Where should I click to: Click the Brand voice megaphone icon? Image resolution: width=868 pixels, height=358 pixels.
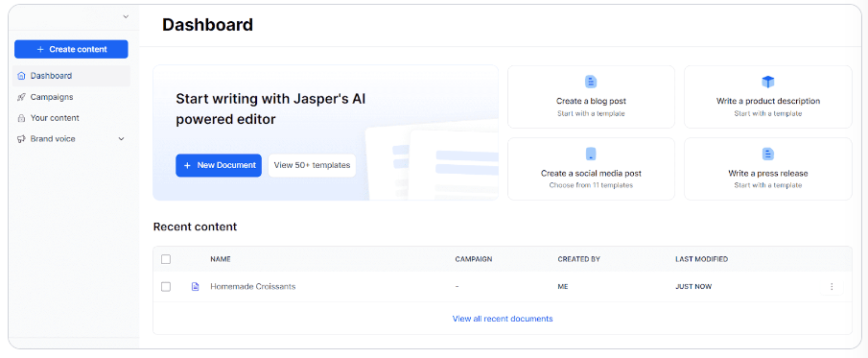click(22, 139)
